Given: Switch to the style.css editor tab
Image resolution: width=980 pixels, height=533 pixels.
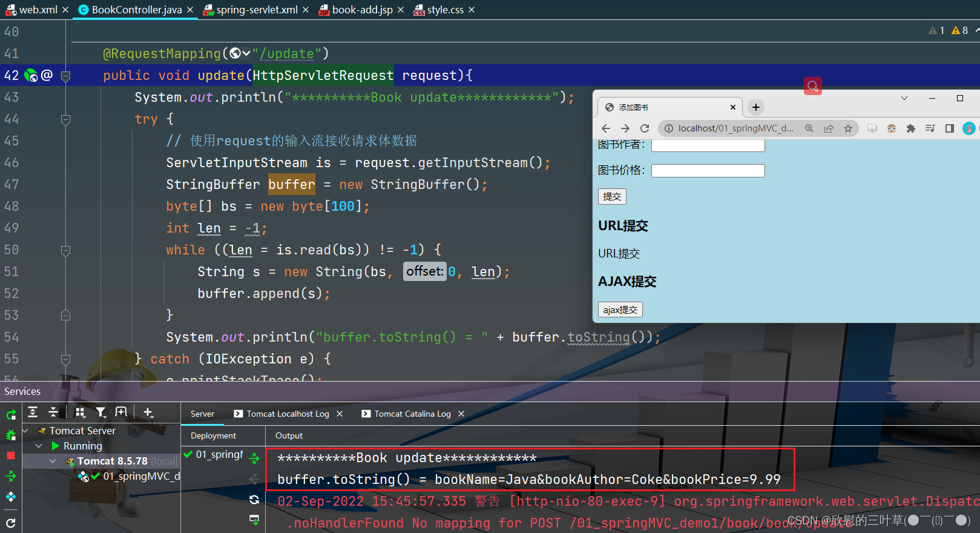Looking at the screenshot, I should 445,10.
